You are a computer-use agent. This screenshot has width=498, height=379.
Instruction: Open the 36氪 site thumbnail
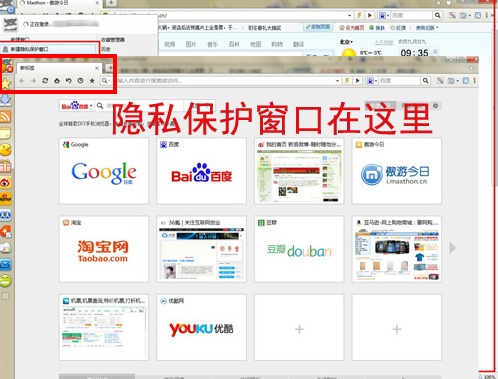(201, 249)
